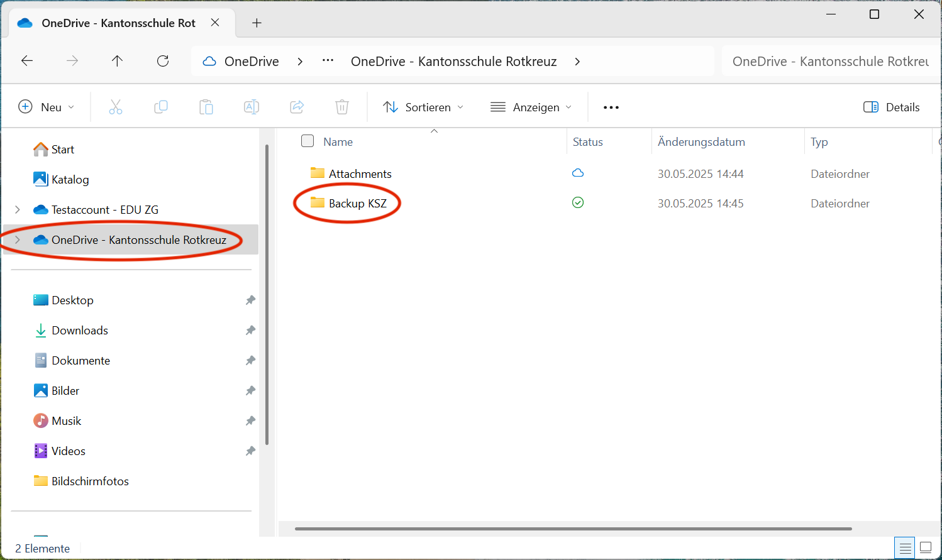Screen dimensions: 942x560
Task: Go back with the left arrow
Action: 27,61
